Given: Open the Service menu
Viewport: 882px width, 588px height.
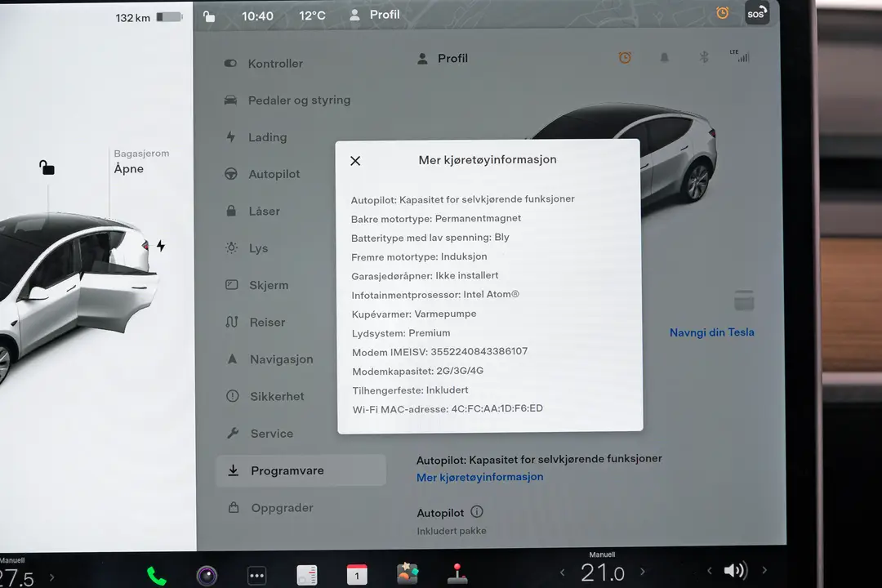Looking at the screenshot, I should [x=260, y=434].
